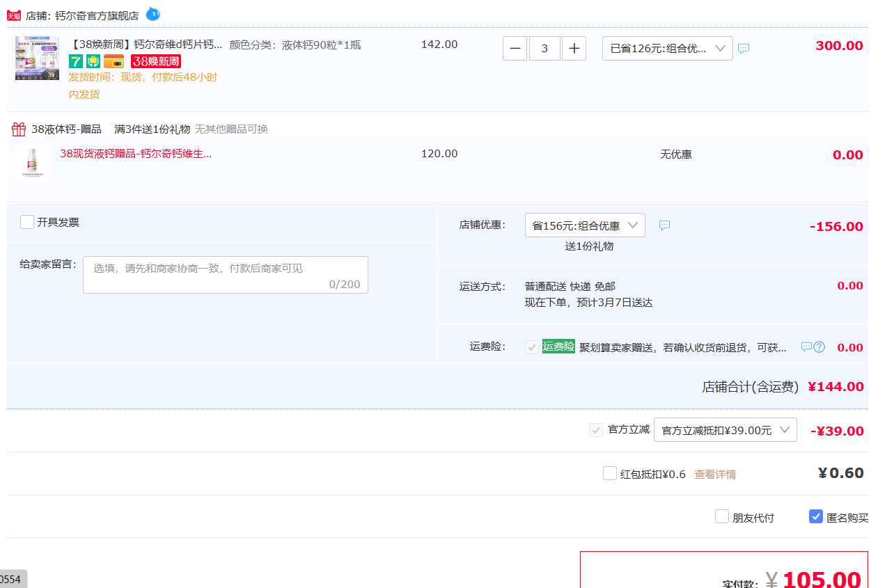Viewport: 878px width, 588px height.
Task: Click the main product thumbnail image
Action: pyautogui.click(x=37, y=58)
